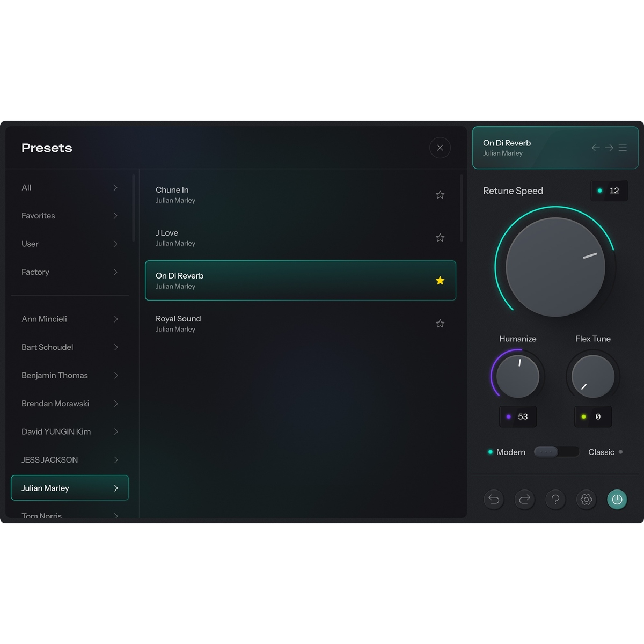Go to previous preset arrow
Screen dimensions: 644x644
[596, 148]
